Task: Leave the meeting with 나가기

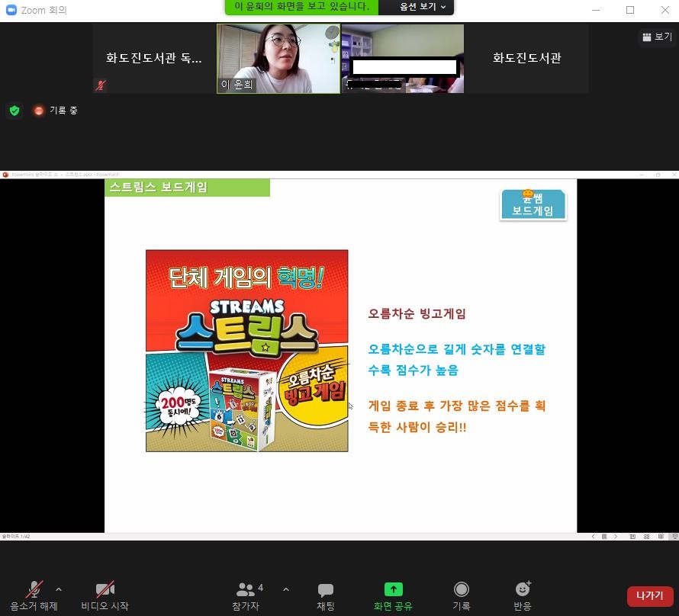Action: click(x=650, y=596)
